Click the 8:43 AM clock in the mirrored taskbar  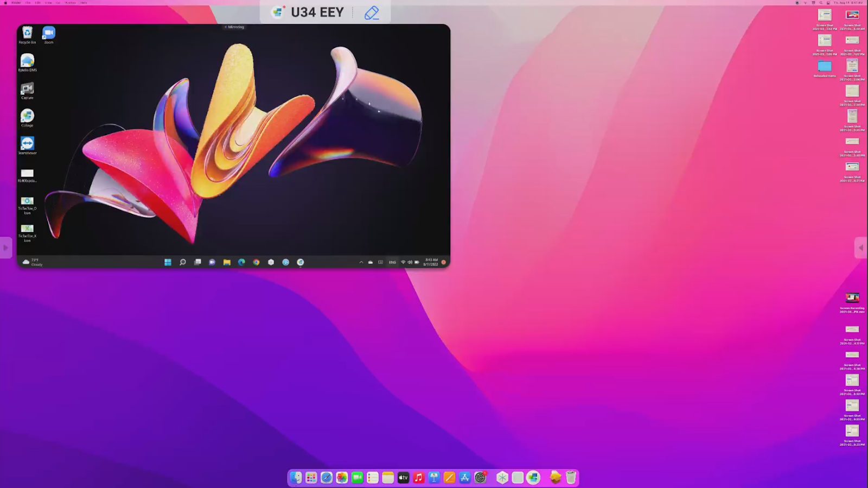click(x=431, y=262)
